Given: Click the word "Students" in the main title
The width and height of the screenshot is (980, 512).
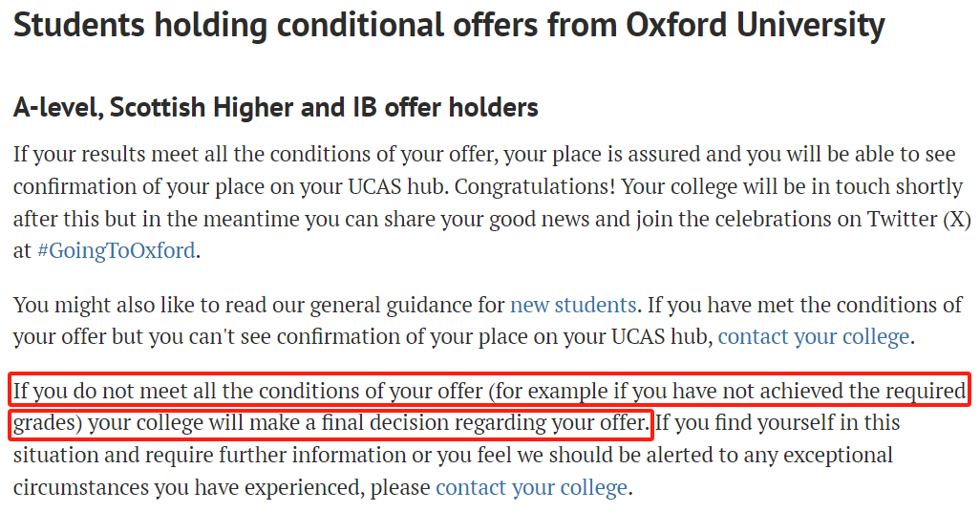Looking at the screenshot, I should coord(79,25).
